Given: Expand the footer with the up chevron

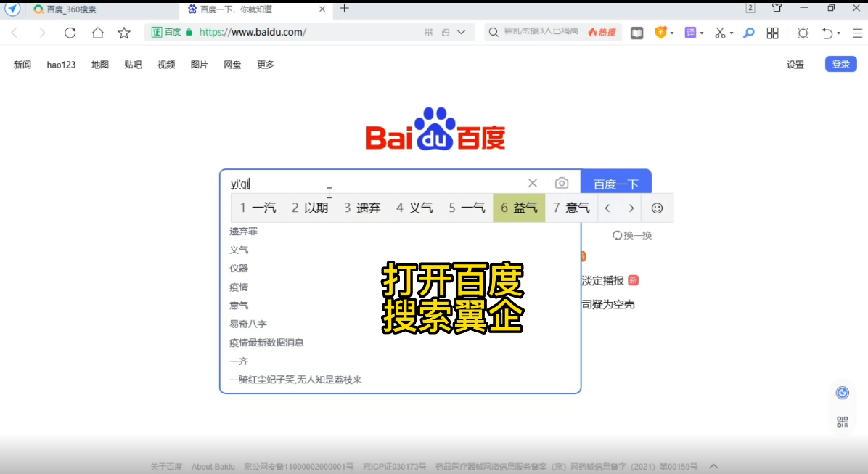Looking at the screenshot, I should pyautogui.click(x=713, y=466).
